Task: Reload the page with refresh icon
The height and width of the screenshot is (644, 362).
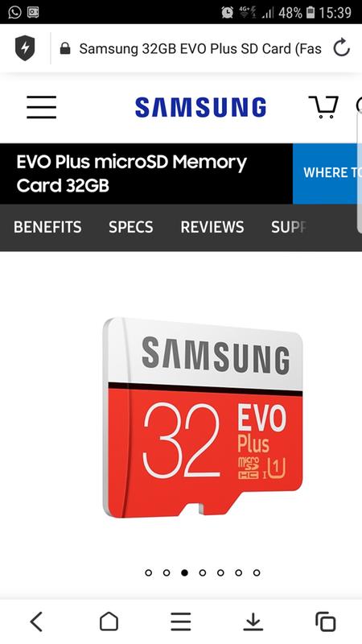Action: point(341,48)
